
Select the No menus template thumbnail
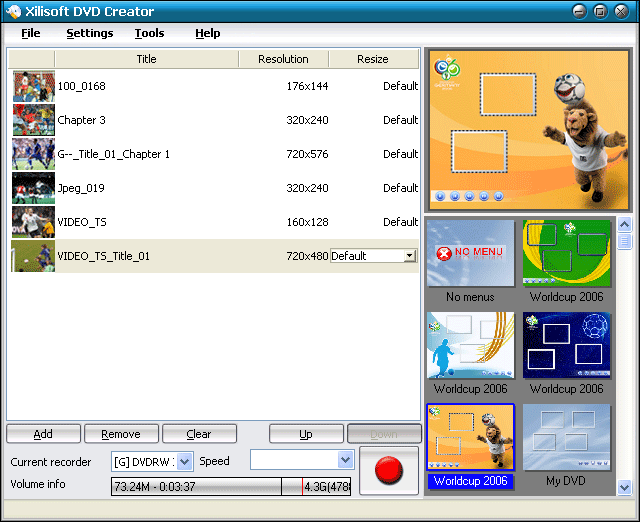[x=470, y=253]
